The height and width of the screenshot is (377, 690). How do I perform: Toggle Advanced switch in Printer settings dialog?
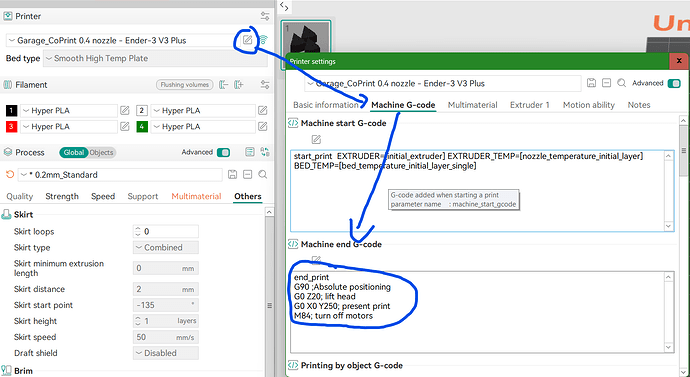pyautogui.click(x=674, y=83)
